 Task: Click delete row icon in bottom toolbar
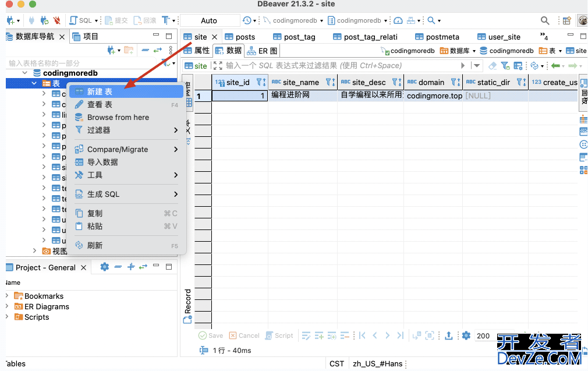(345, 335)
